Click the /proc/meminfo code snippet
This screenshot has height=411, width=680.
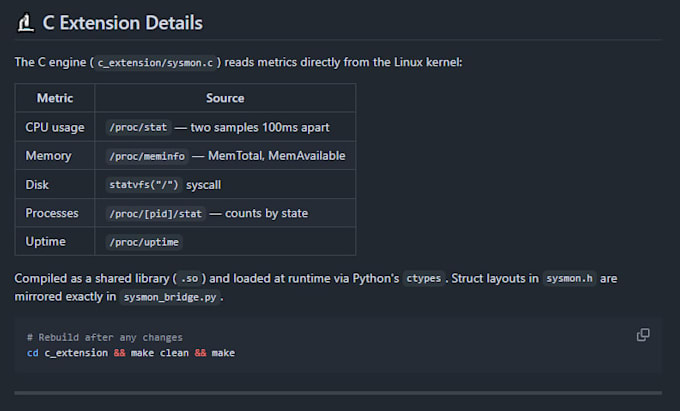147,156
